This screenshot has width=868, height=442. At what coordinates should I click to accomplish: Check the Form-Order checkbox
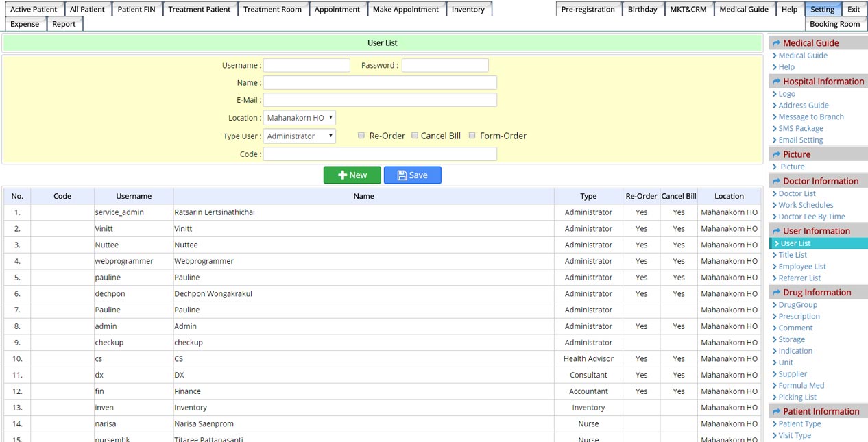[x=472, y=136]
